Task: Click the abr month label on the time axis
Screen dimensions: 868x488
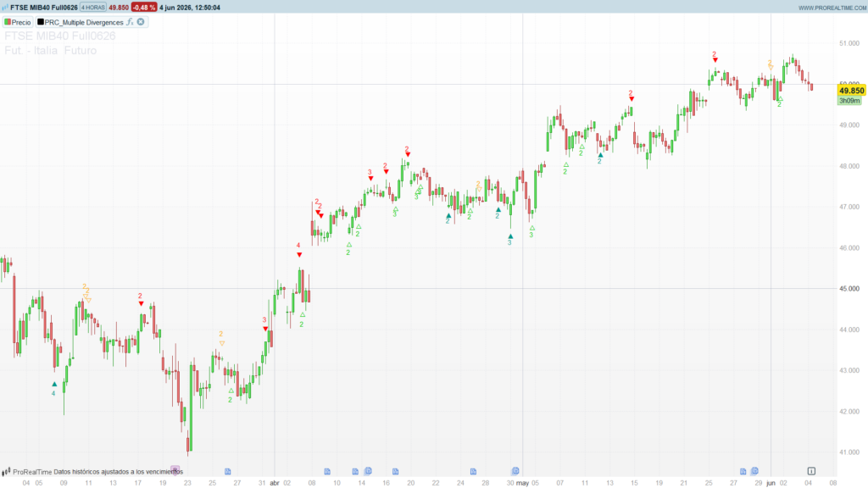Action: [x=275, y=483]
